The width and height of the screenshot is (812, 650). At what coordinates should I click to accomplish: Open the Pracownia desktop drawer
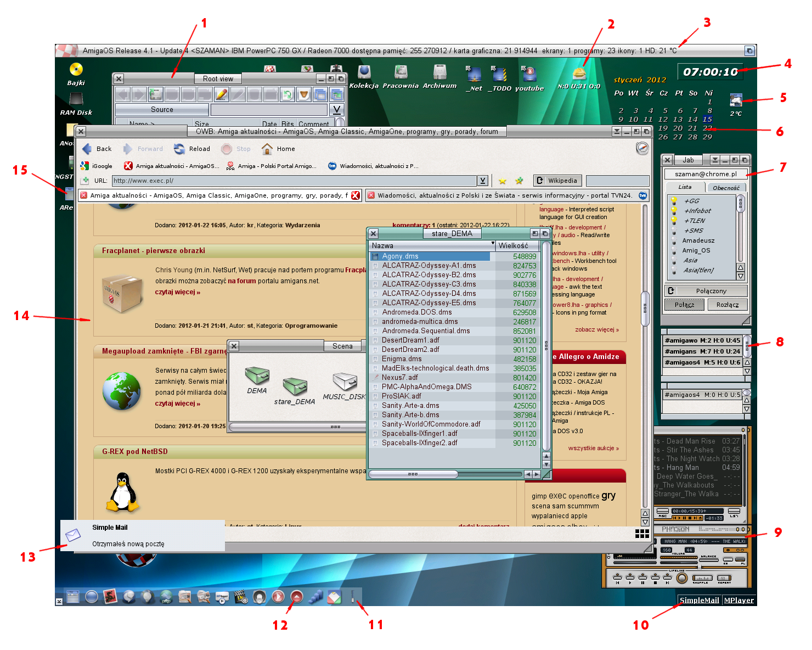(401, 74)
